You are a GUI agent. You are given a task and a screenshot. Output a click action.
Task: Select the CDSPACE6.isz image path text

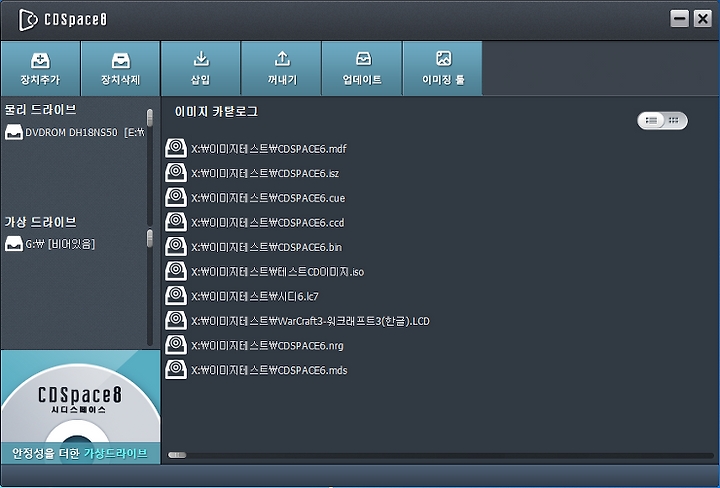click(x=265, y=174)
